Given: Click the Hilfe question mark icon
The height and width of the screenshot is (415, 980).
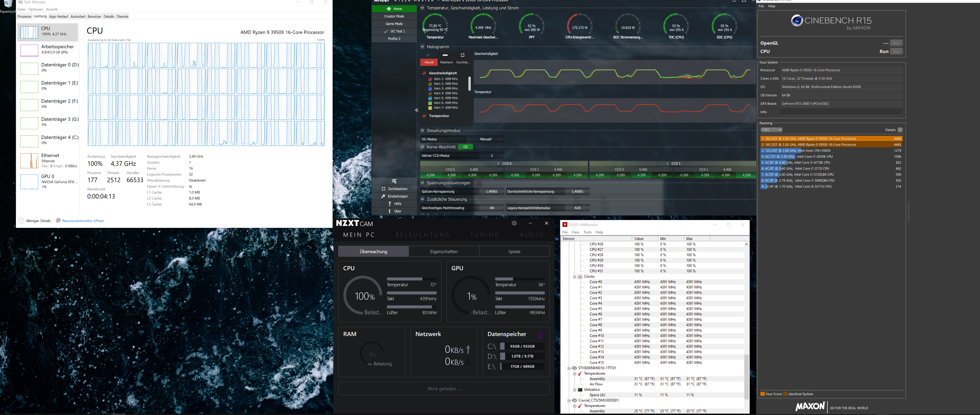Looking at the screenshot, I should click(389, 204).
